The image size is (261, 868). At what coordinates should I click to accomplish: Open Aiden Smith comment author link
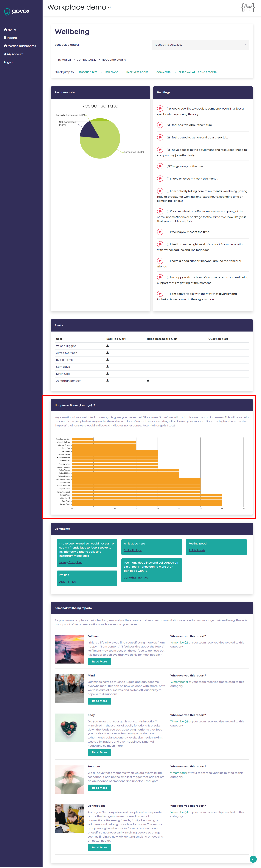(x=67, y=582)
